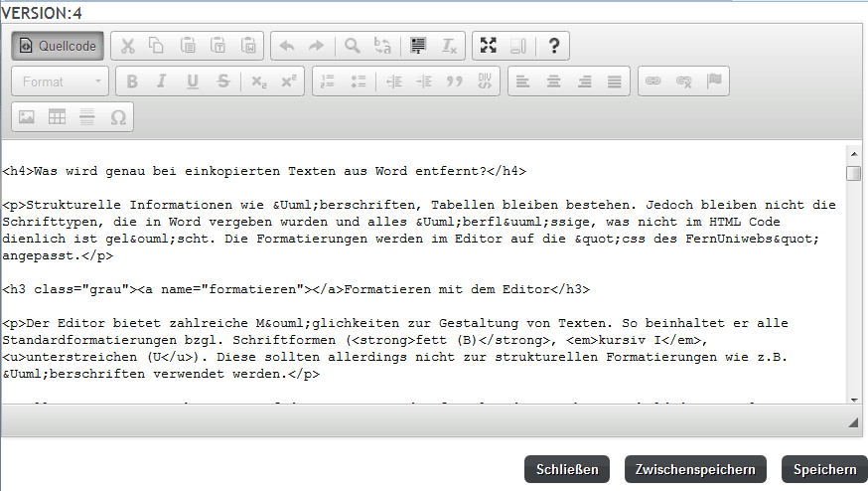Click the scrollbar down arrow
Screen dimensions: 868x491
[x=854, y=400]
